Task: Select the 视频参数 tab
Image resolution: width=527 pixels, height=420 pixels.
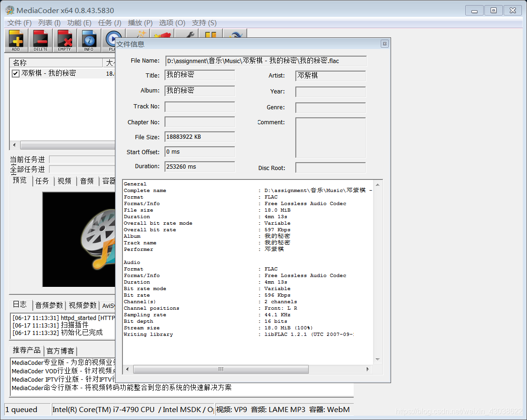Action: pos(83,306)
